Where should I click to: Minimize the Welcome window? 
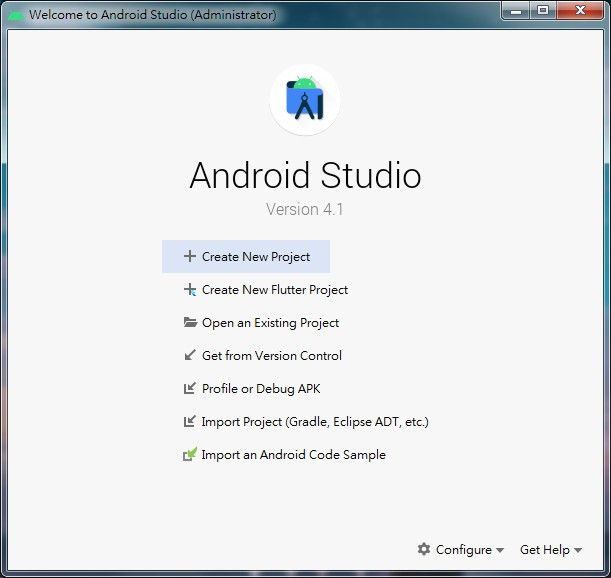(516, 11)
